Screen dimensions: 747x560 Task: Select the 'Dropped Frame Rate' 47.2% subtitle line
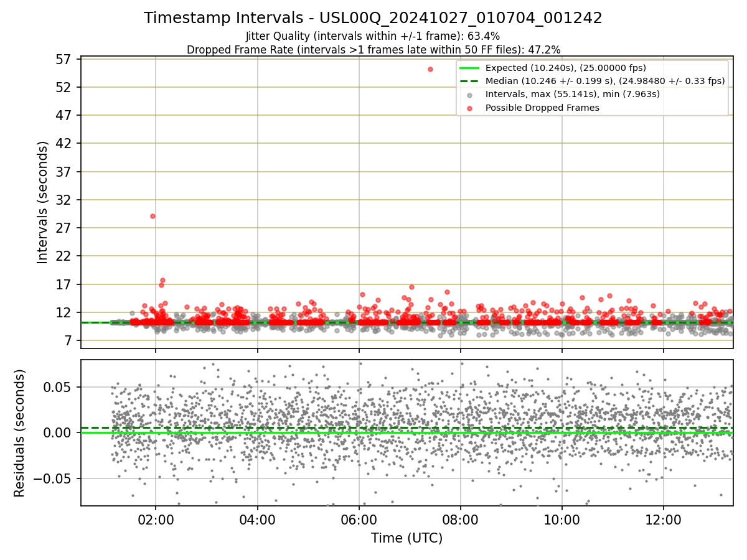374,50
